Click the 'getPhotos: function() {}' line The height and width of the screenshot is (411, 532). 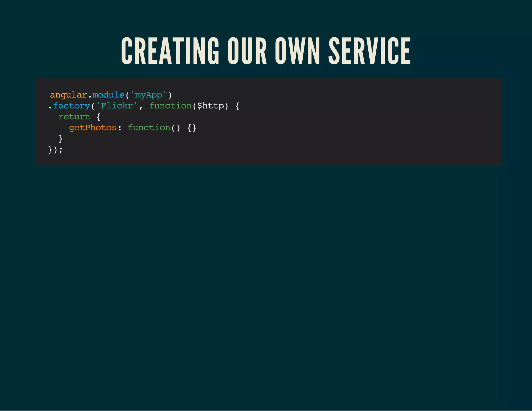pyautogui.click(x=133, y=128)
